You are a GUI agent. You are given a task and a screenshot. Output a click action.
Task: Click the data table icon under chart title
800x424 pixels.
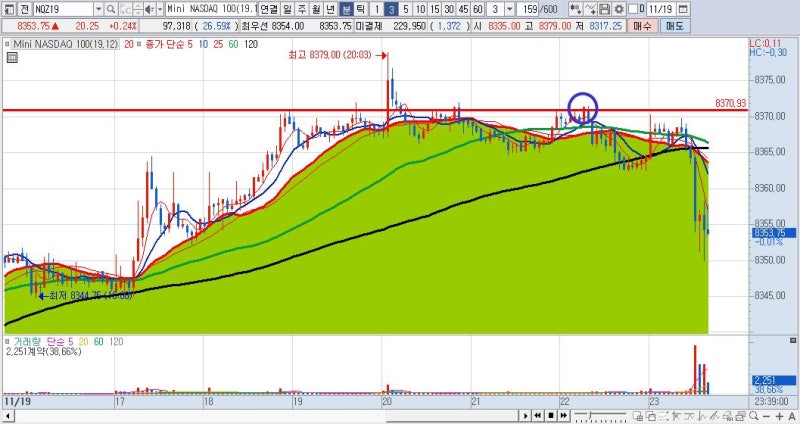click(x=12, y=58)
